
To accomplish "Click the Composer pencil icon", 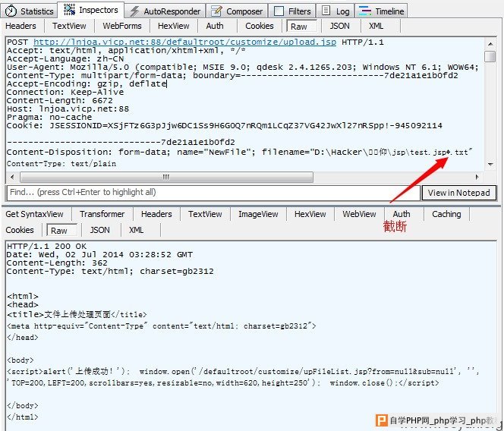I will (x=216, y=11).
